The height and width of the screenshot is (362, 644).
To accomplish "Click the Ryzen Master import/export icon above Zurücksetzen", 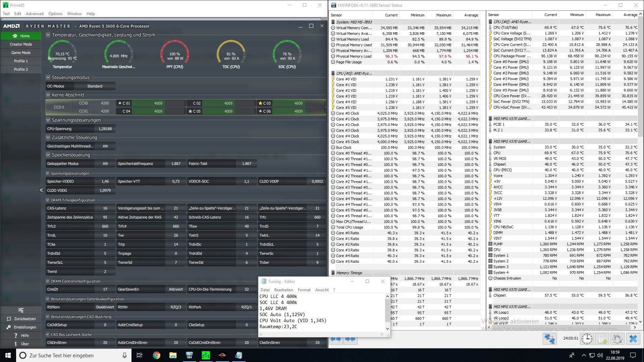I will coord(21,310).
